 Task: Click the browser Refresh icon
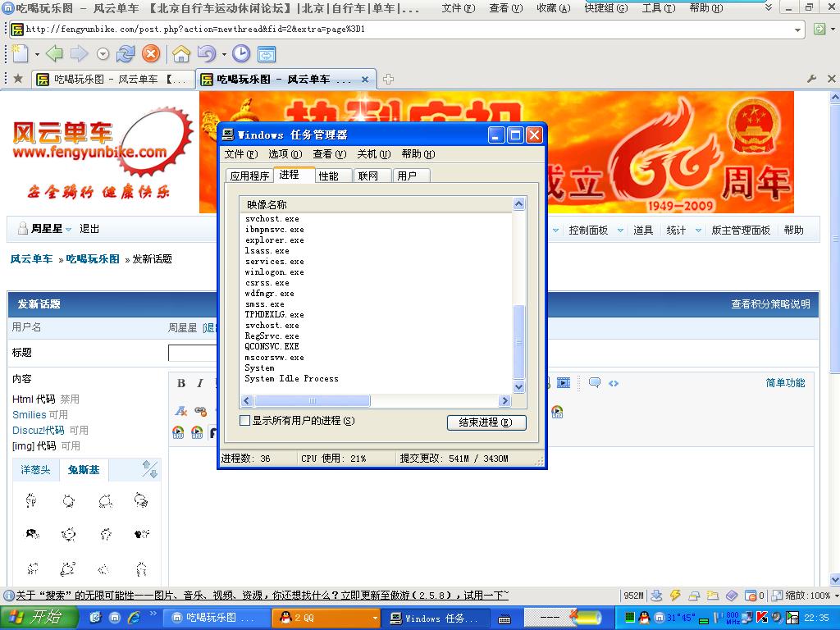[x=126, y=54]
